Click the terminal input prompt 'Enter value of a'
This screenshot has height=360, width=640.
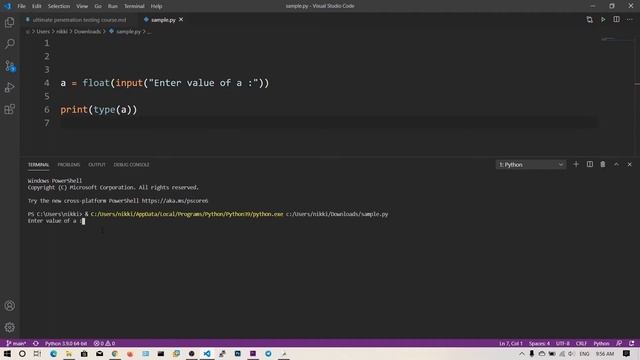[x=54, y=221]
